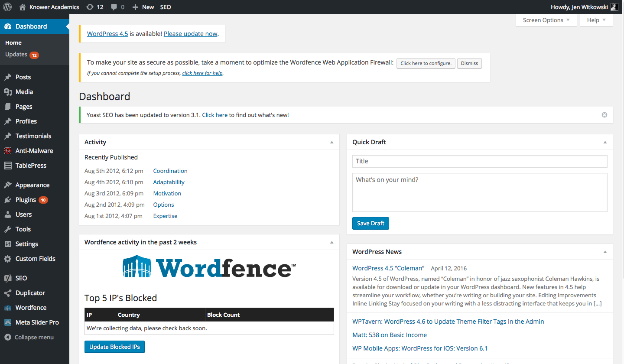The width and height of the screenshot is (624, 364).
Task: Open the Expertise post
Action: point(166,216)
